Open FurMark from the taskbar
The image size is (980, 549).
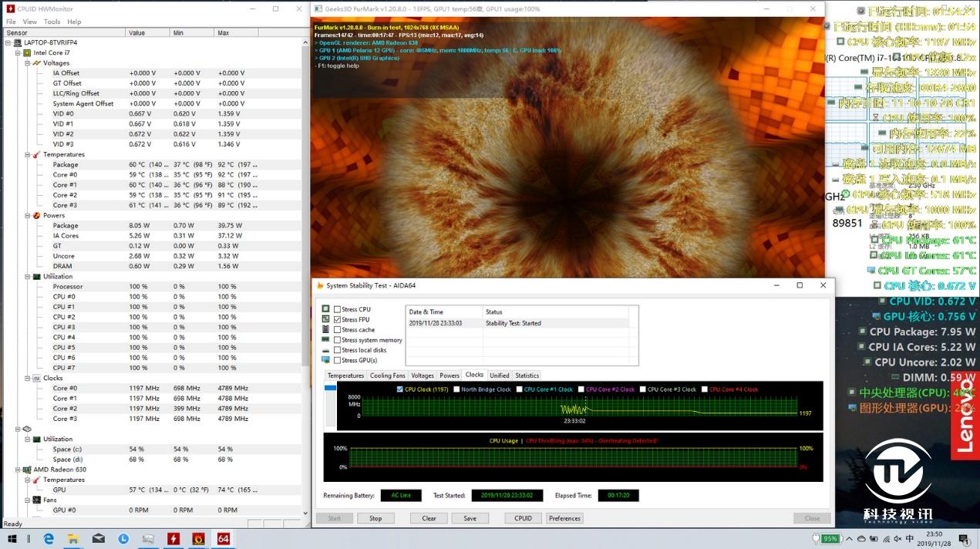(198, 538)
